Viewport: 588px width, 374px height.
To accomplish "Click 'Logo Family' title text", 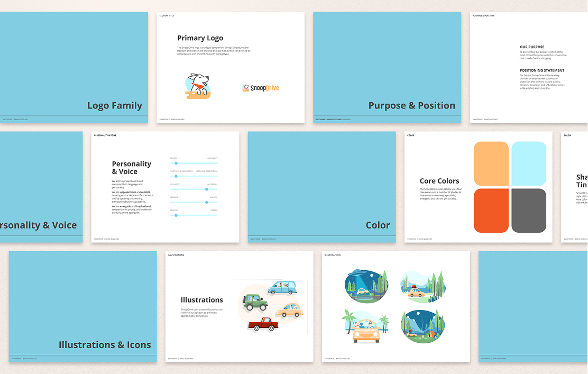I will [x=115, y=105].
